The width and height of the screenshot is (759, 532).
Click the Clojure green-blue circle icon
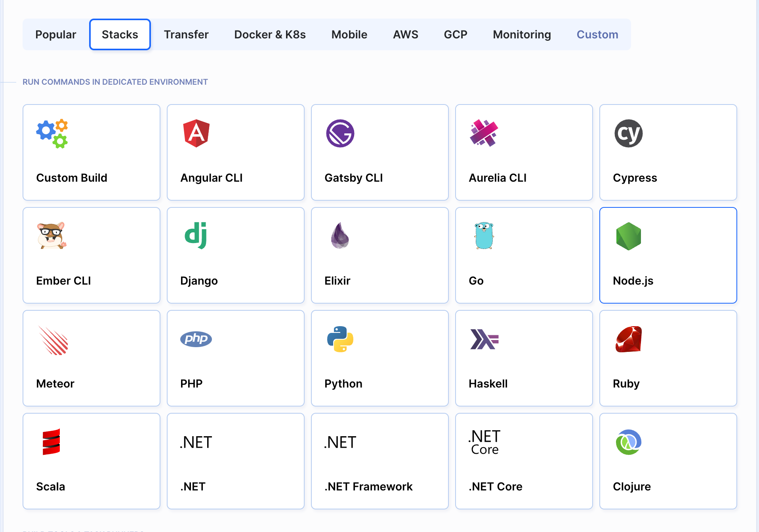629,442
